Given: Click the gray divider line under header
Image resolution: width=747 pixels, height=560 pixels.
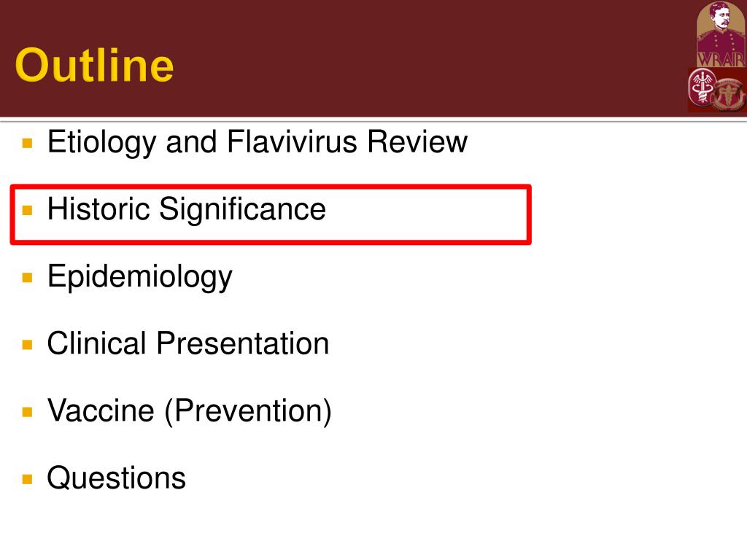Looking at the screenshot, I should point(373,120).
